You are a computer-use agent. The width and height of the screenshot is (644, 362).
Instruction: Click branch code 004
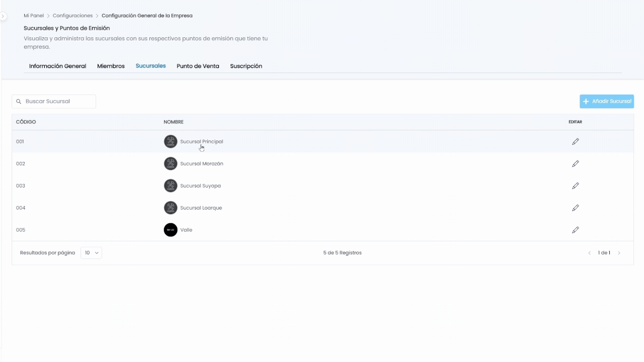pyautogui.click(x=21, y=208)
